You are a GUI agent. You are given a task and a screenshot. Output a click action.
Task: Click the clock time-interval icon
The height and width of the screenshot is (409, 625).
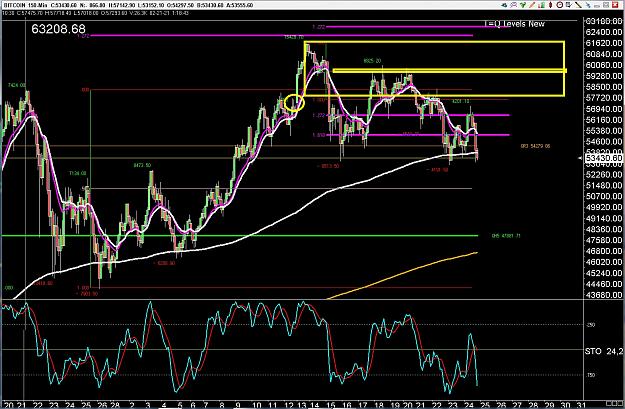(x=560, y=5)
